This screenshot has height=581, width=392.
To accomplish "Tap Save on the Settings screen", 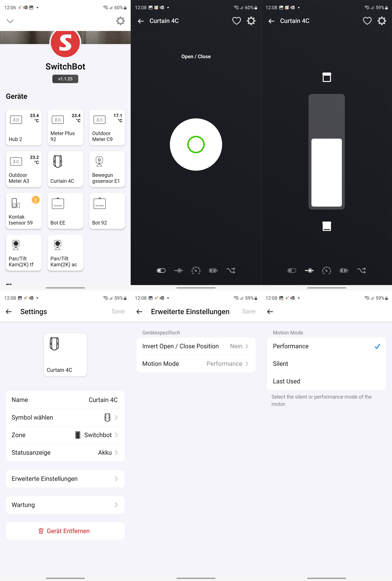I will [x=118, y=311].
